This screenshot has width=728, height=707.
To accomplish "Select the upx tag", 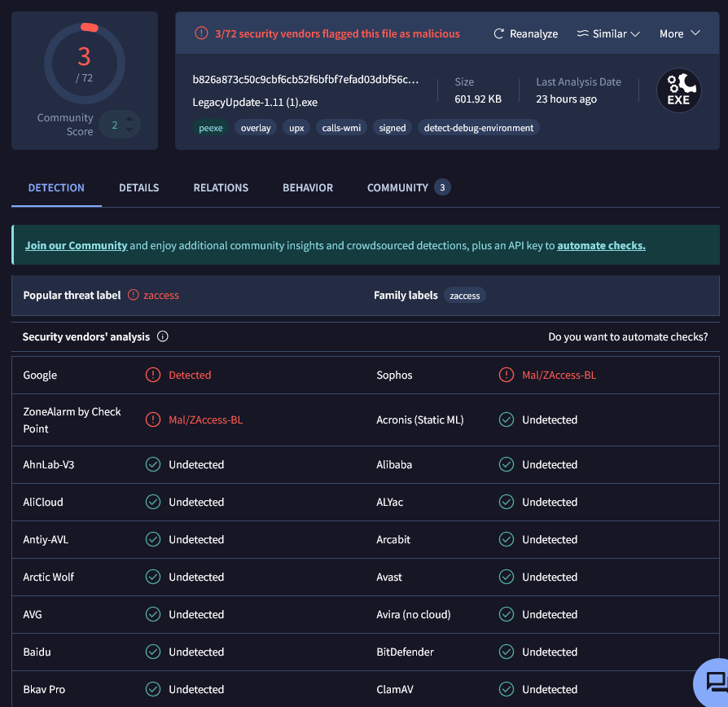I will point(296,128).
